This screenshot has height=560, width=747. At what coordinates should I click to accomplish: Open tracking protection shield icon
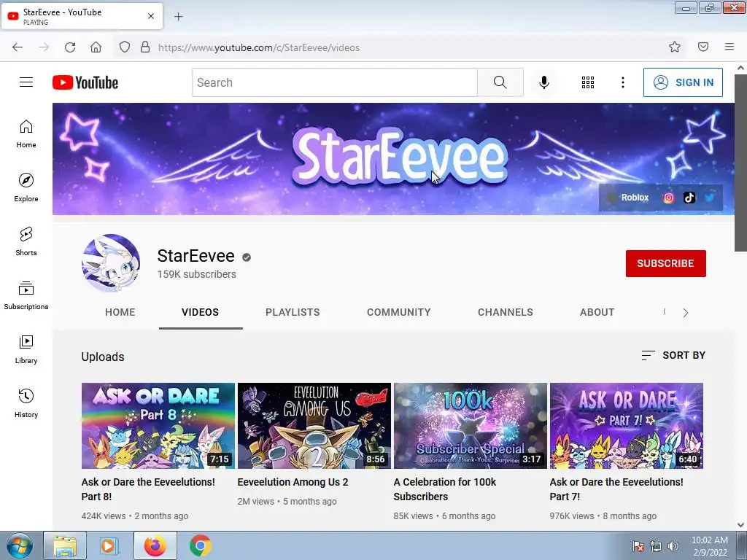tap(124, 47)
